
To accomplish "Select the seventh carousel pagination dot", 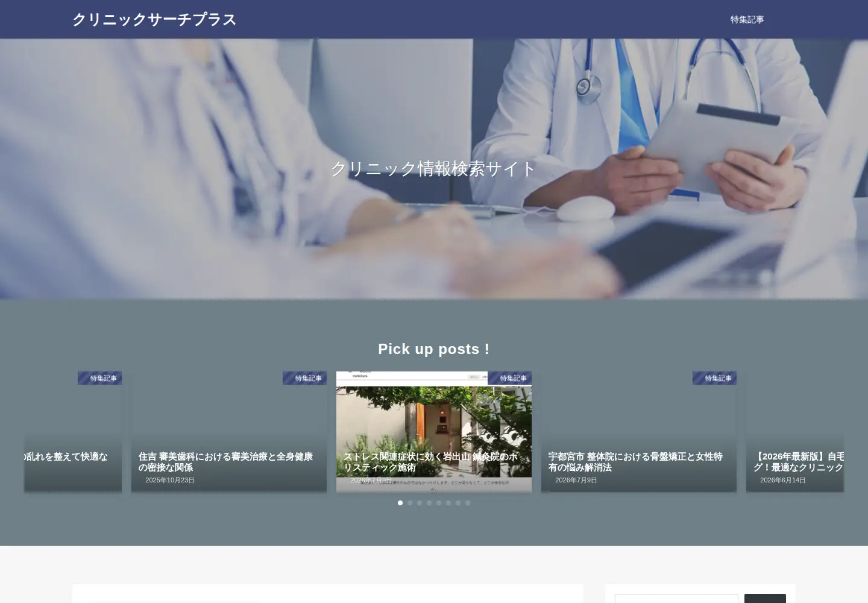I will point(458,503).
